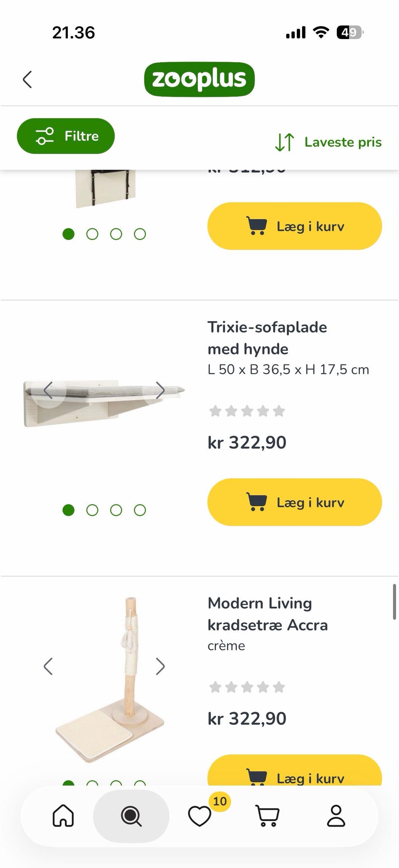Add Trixie-sofaplade med hynde to cart
The width and height of the screenshot is (399, 868).
tap(295, 502)
